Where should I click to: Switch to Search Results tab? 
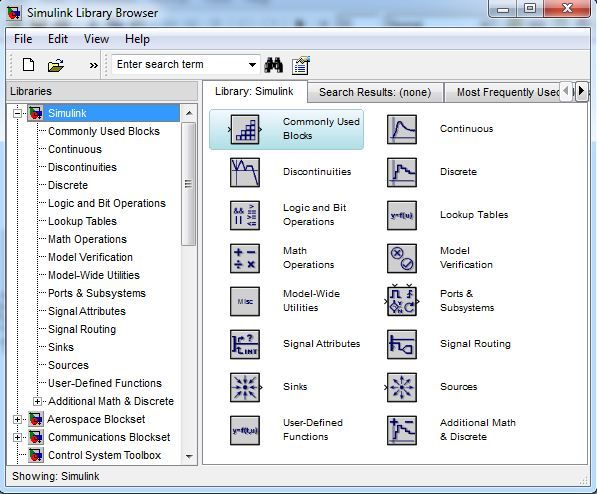coord(375,93)
